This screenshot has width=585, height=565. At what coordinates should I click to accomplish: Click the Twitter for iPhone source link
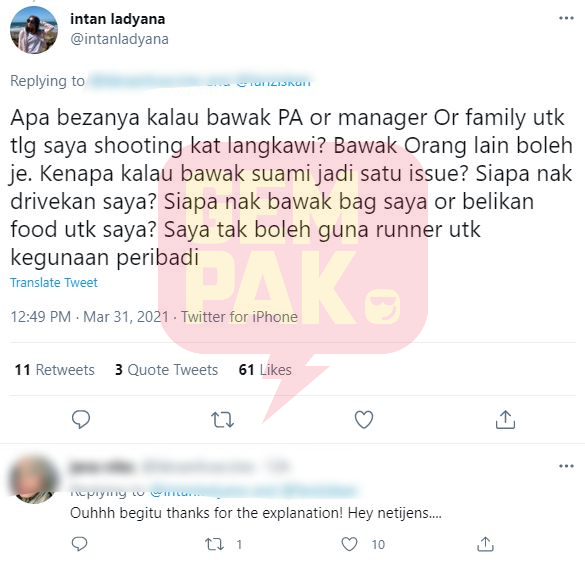[x=240, y=317]
